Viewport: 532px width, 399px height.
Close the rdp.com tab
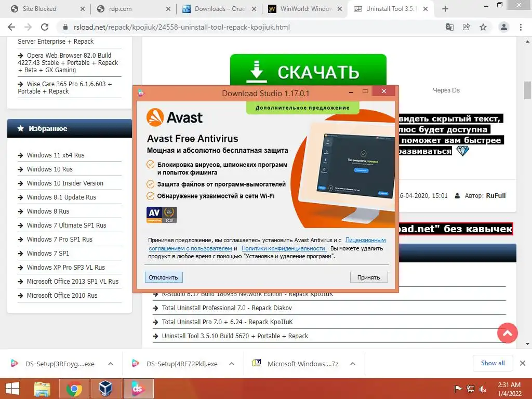tap(168, 9)
